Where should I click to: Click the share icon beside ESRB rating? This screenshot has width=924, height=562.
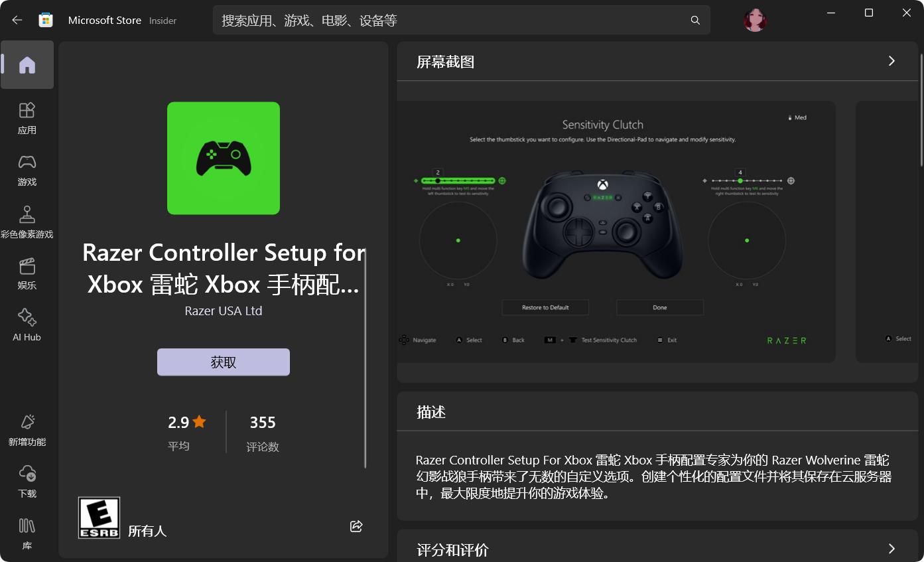pos(356,526)
